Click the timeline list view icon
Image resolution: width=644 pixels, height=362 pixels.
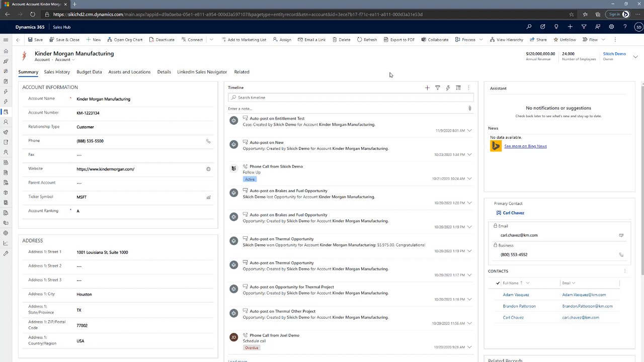click(458, 88)
